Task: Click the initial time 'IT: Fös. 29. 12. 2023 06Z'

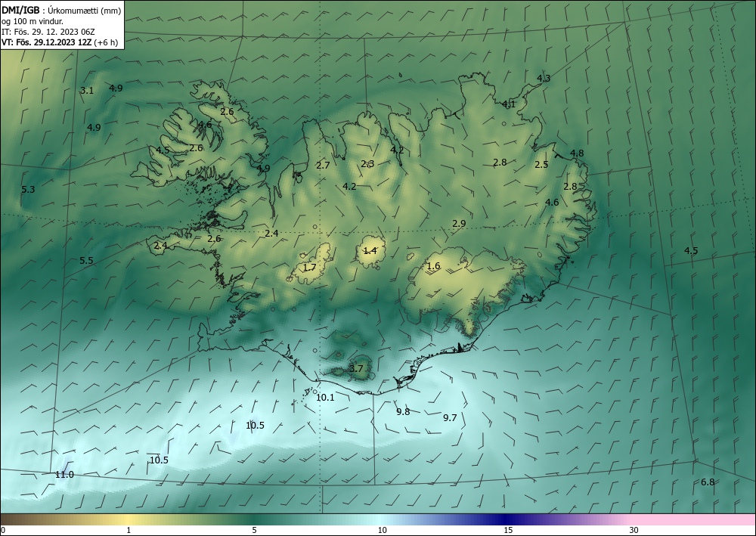Action: [48, 32]
